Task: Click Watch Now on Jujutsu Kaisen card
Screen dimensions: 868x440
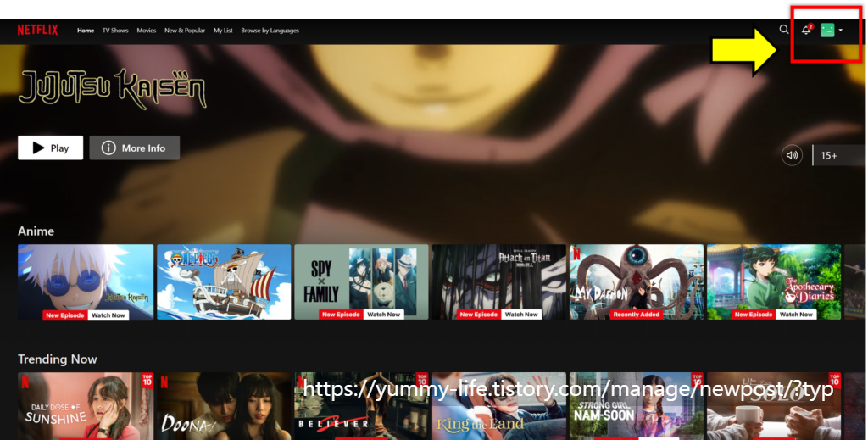Action: 108,315
